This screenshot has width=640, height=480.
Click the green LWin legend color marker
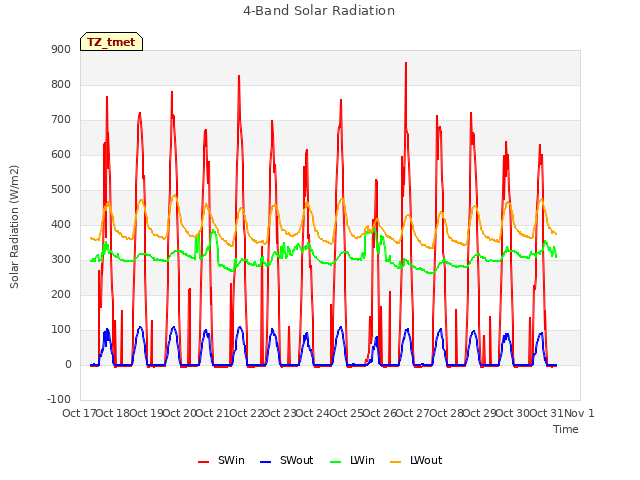[335, 462]
